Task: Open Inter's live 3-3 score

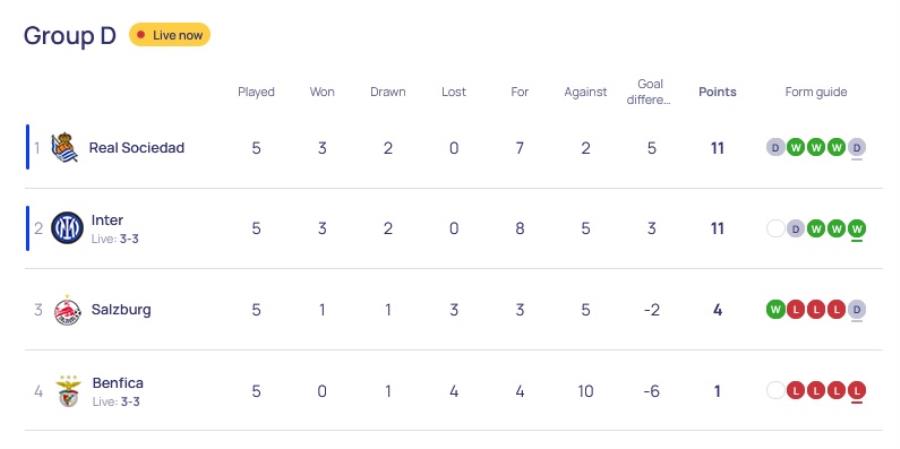Action: (129, 239)
